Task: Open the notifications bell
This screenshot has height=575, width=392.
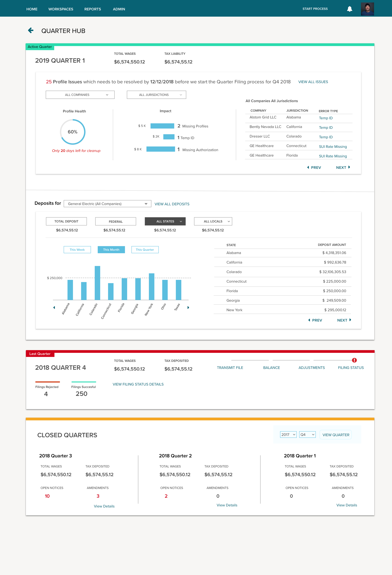Action: tap(350, 9)
